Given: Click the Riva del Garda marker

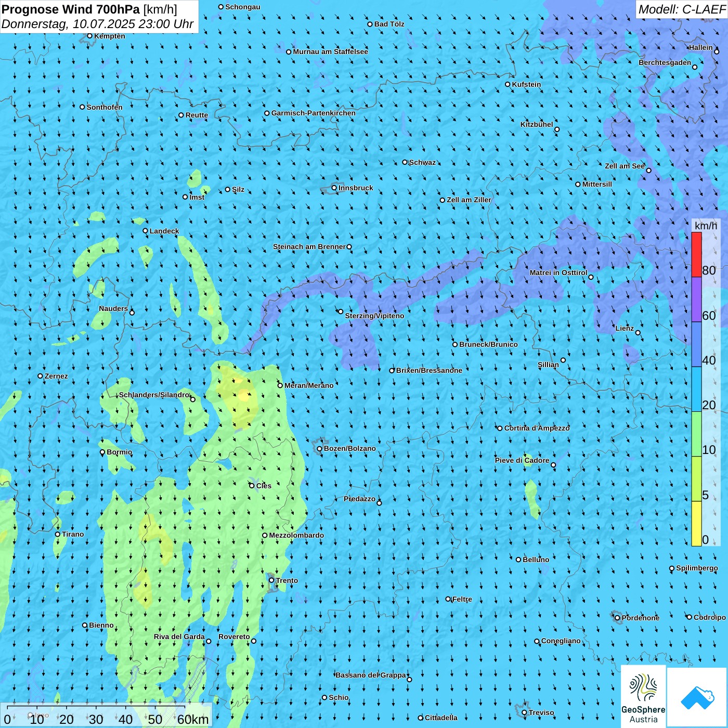Looking at the screenshot, I should tap(209, 641).
